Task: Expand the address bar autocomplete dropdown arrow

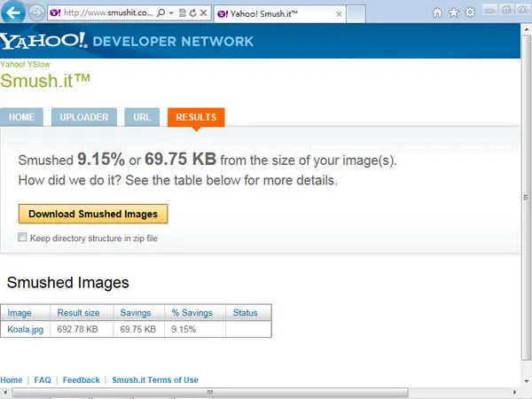Action: [x=171, y=13]
